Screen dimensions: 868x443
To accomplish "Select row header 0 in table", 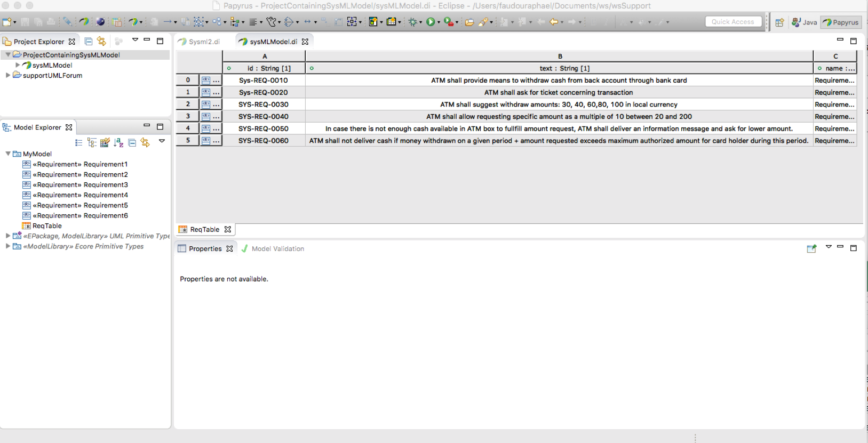I will coord(188,80).
